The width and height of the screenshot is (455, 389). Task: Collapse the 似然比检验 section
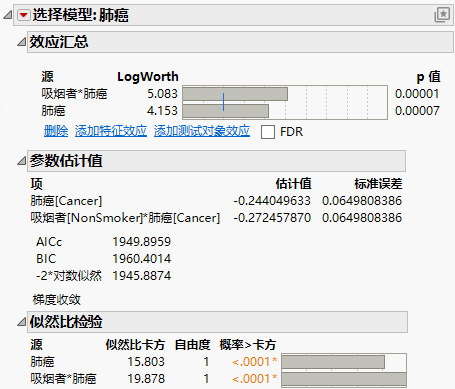(x=22, y=322)
